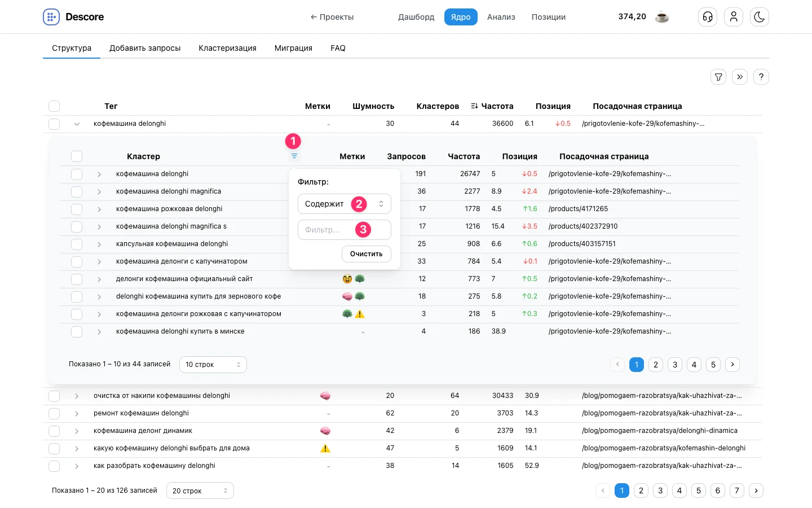
Task: Expand кофемашина delonghi magnifica s cluster
Action: (99, 226)
